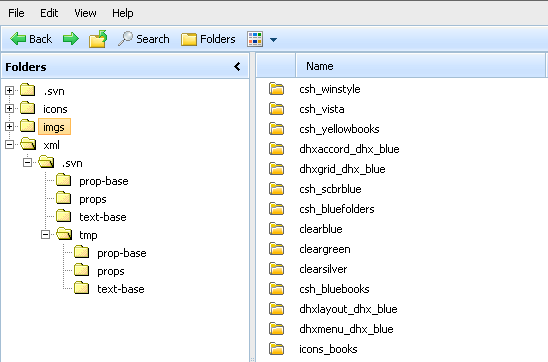This screenshot has height=362, width=548.
Task: Select text-base folder inside tmp
Action: (121, 289)
